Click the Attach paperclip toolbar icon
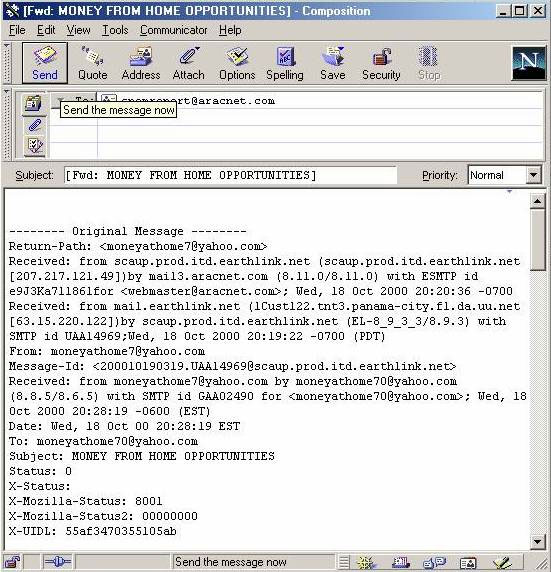The height and width of the screenshot is (572, 551). coord(188,63)
